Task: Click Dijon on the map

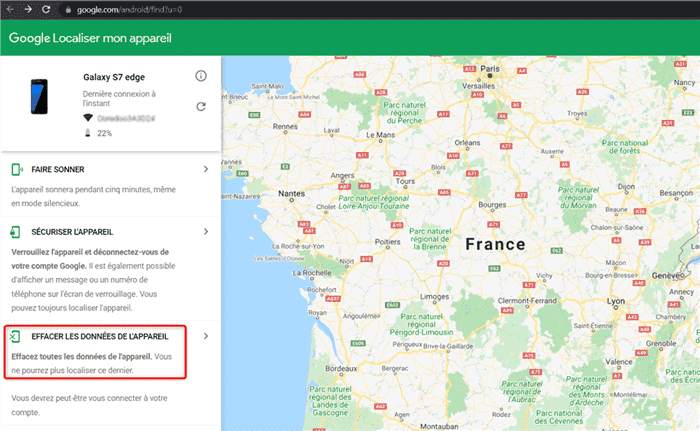Action: (626, 187)
